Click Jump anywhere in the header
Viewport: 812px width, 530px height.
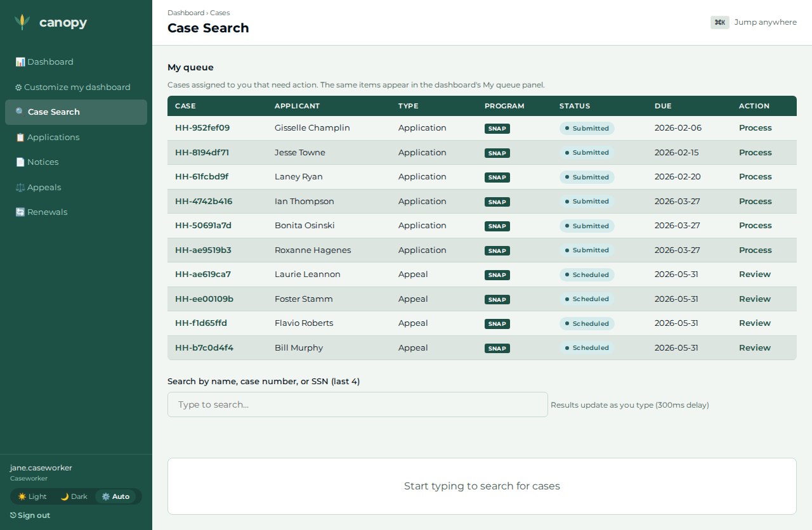coord(766,22)
